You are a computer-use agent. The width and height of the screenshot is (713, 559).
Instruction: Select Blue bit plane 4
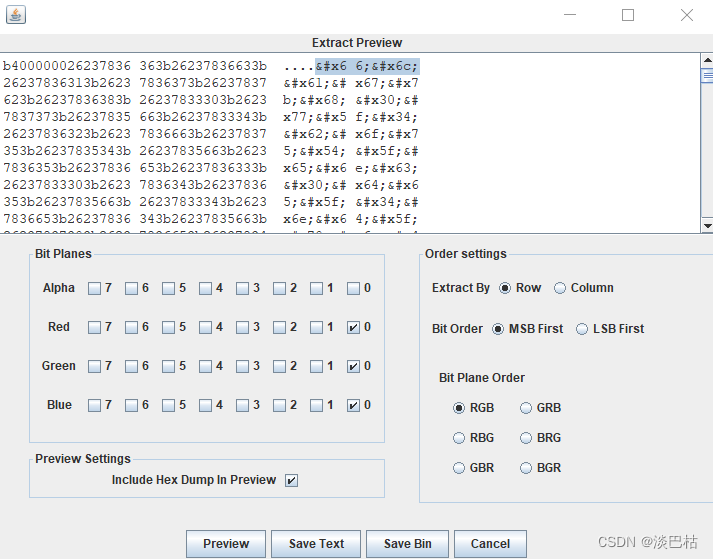tap(206, 406)
